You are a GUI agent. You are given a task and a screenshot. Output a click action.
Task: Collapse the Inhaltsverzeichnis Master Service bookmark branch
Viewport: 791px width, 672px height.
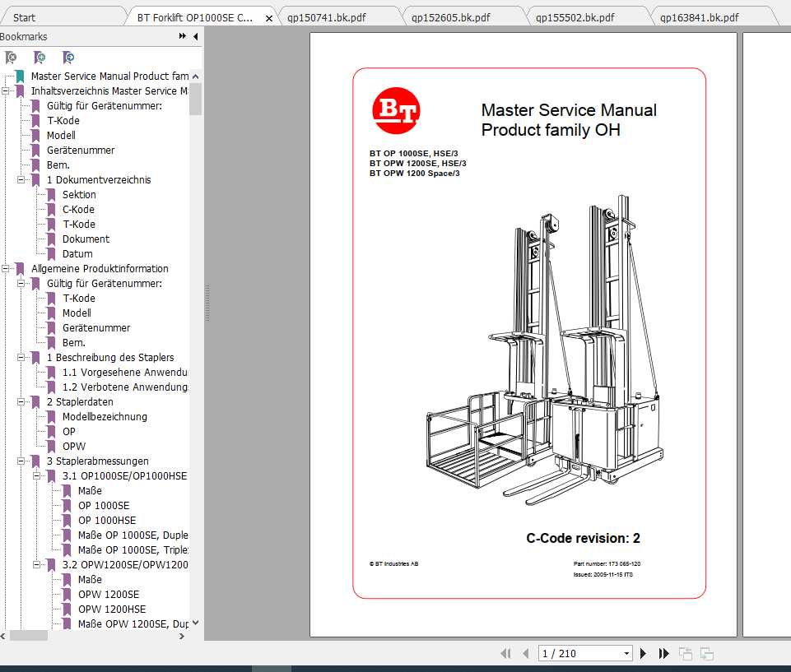pyautogui.click(x=7, y=90)
